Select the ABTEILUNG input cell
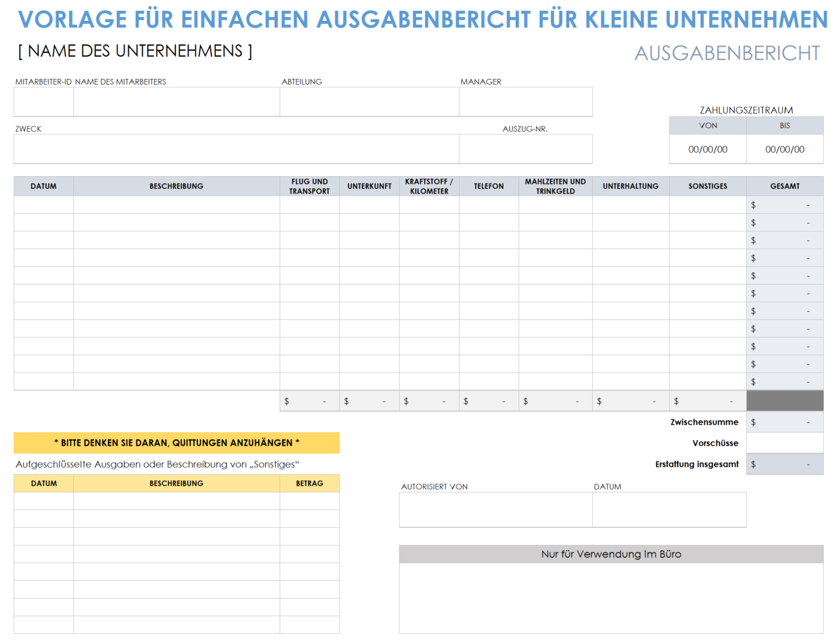 pos(369,102)
